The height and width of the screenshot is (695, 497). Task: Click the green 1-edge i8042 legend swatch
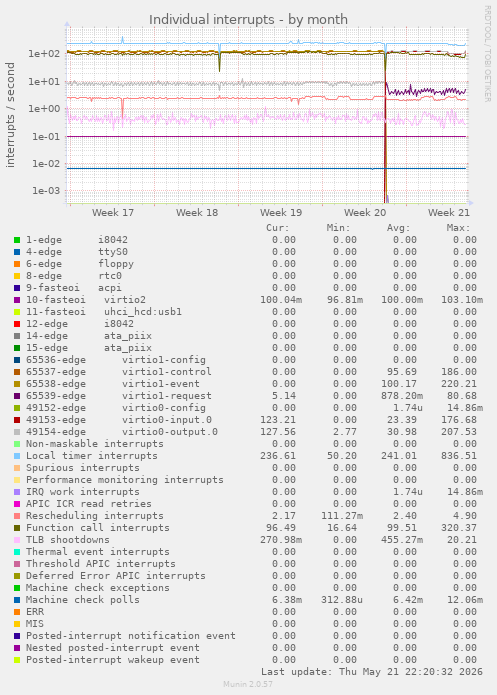[x=17, y=240]
